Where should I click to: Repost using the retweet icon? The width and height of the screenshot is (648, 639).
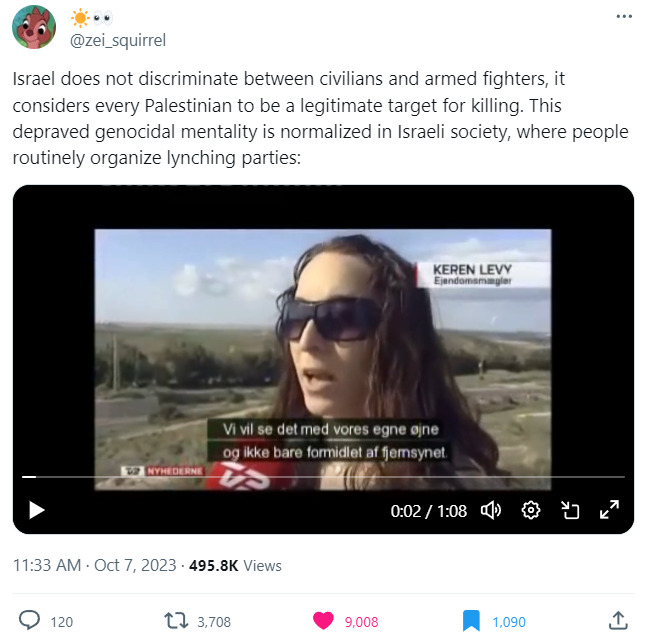tap(176, 621)
